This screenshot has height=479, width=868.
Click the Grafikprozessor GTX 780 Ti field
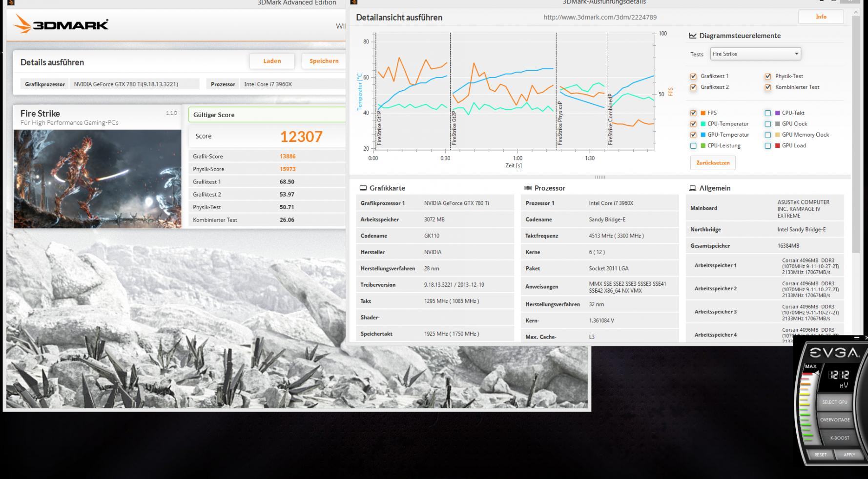point(135,84)
